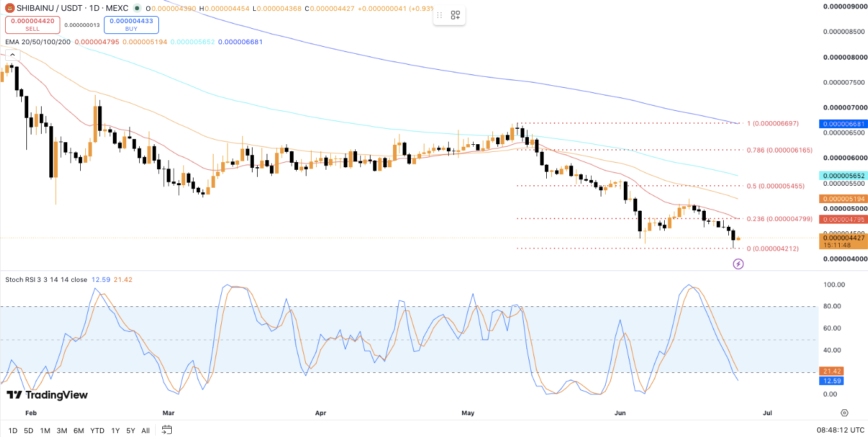Image resolution: width=868 pixels, height=437 pixels.
Task: Click the red EMA value 0.000004795 in legend
Action: (x=97, y=42)
